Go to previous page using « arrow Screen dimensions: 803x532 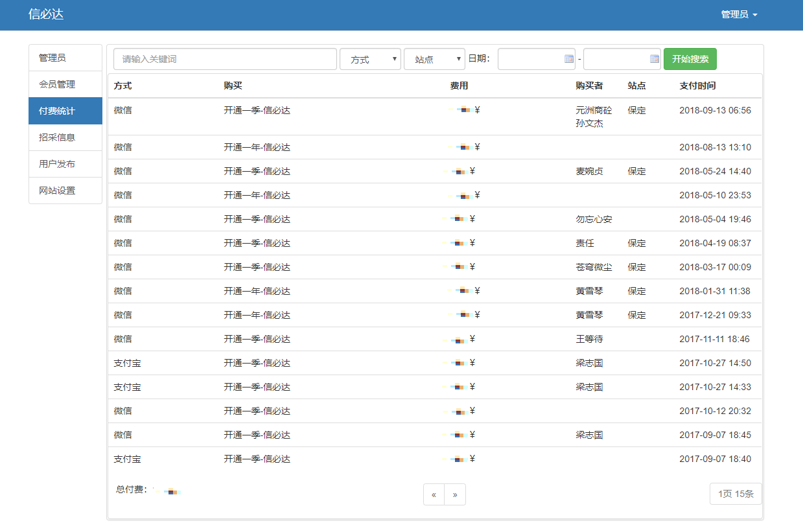pyautogui.click(x=434, y=494)
